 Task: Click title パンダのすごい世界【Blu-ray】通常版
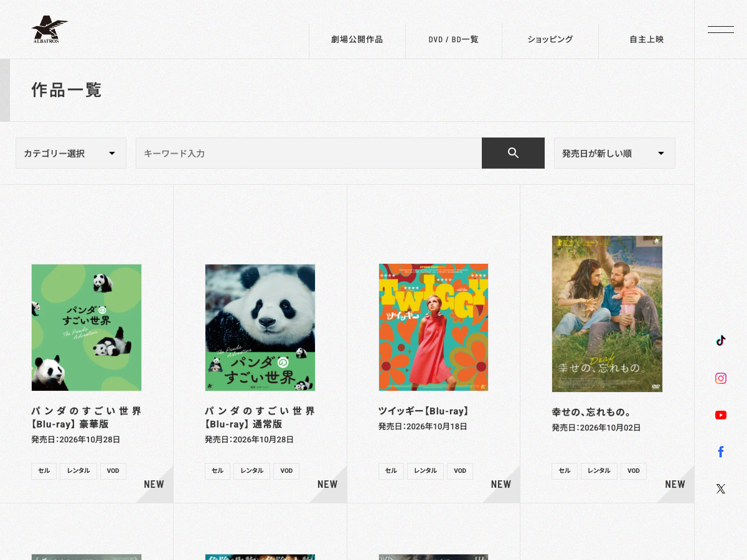(260, 418)
